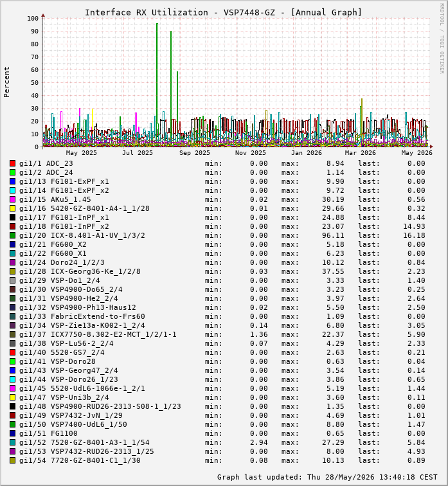Click legend entry gi1/38 VSP-Lu56-2_2/4
Image resolution: width=448 pixels, height=486 pixels.
(66, 343)
